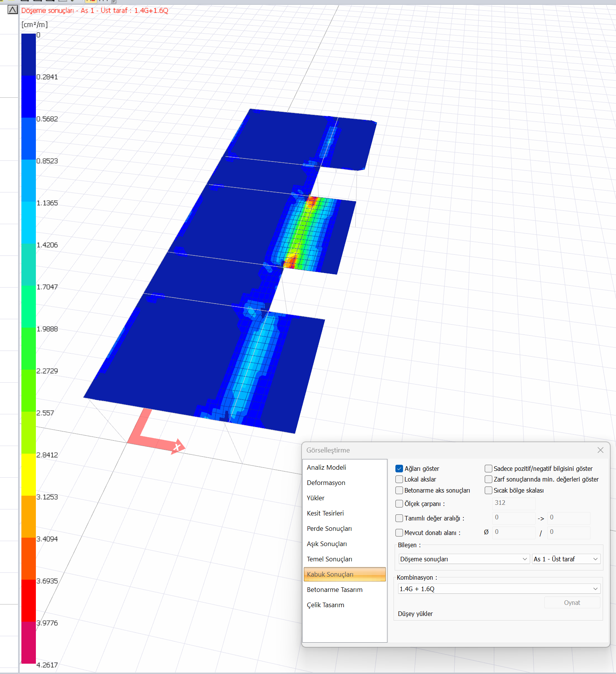The height and width of the screenshot is (674, 616).
Task: Select Kesit Tesirleri in the list
Action: pyautogui.click(x=325, y=513)
